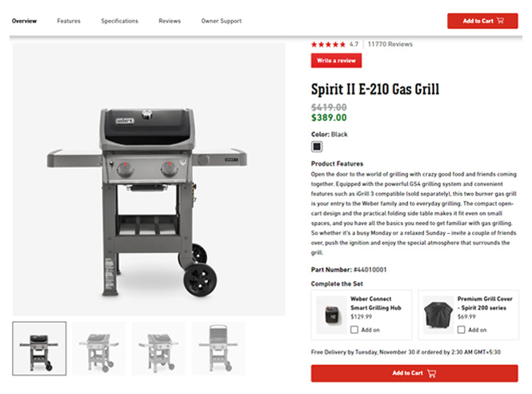
Task: Open Premium Grill Cover product image
Action: click(x=438, y=315)
